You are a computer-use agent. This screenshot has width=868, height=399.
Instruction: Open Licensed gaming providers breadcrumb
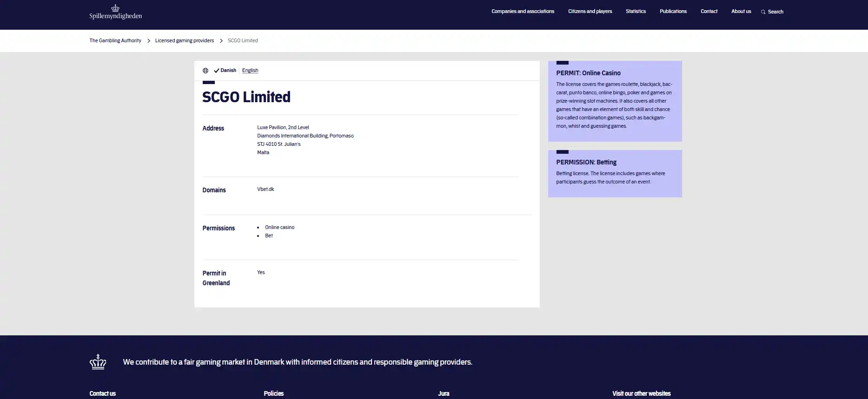(x=185, y=40)
